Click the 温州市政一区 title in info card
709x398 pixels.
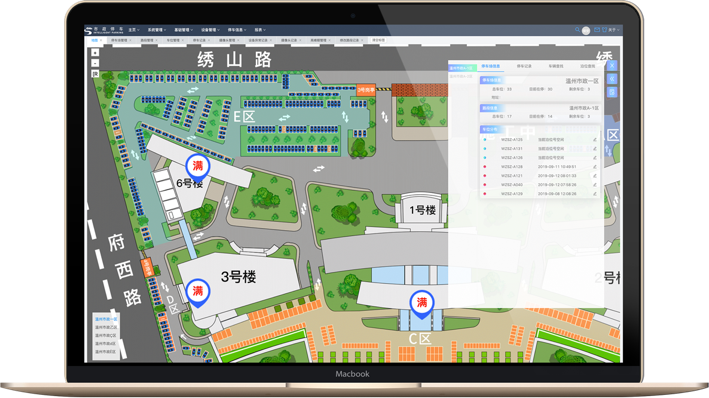pyautogui.click(x=582, y=81)
